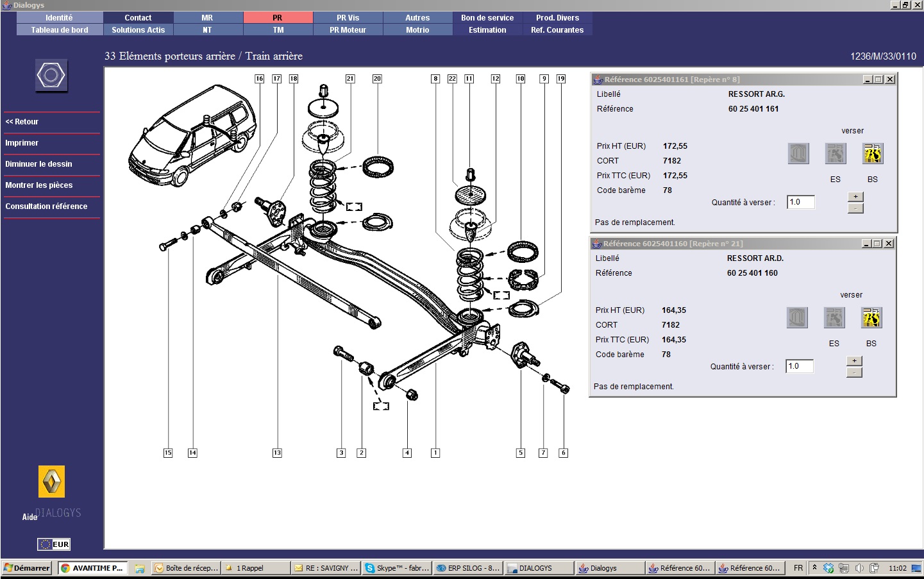Image resolution: width=924 pixels, height=579 pixels.
Task: Click the ES icon for RESSORT AR.D.
Action: (834, 317)
